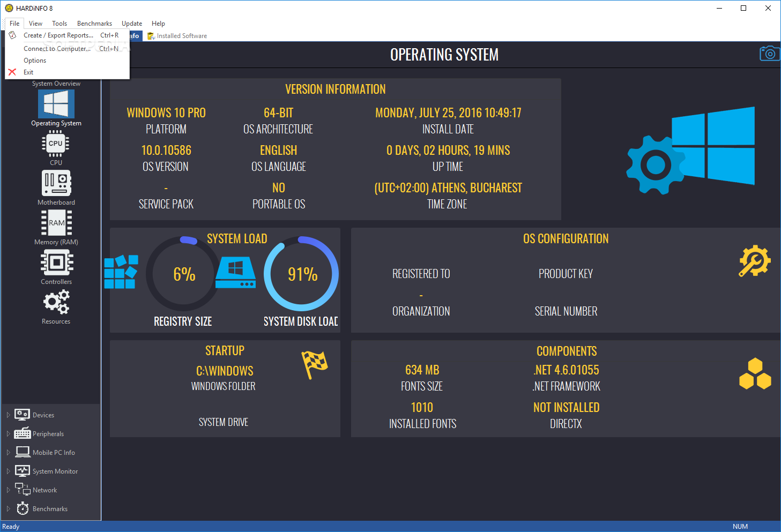Viewport: 781px width, 532px height.
Task: Click the install date MONDAY, JULY 25, 2016
Action: coord(448,113)
